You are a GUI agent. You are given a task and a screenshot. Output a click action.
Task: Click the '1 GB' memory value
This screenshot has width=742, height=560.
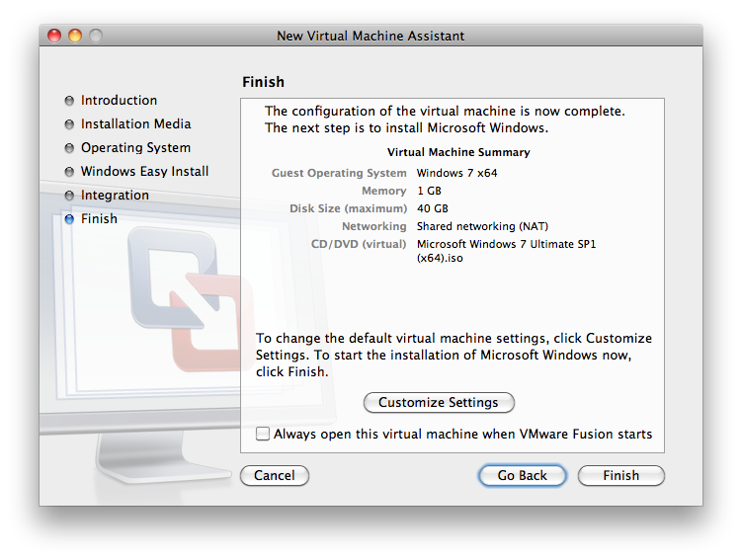tap(429, 191)
